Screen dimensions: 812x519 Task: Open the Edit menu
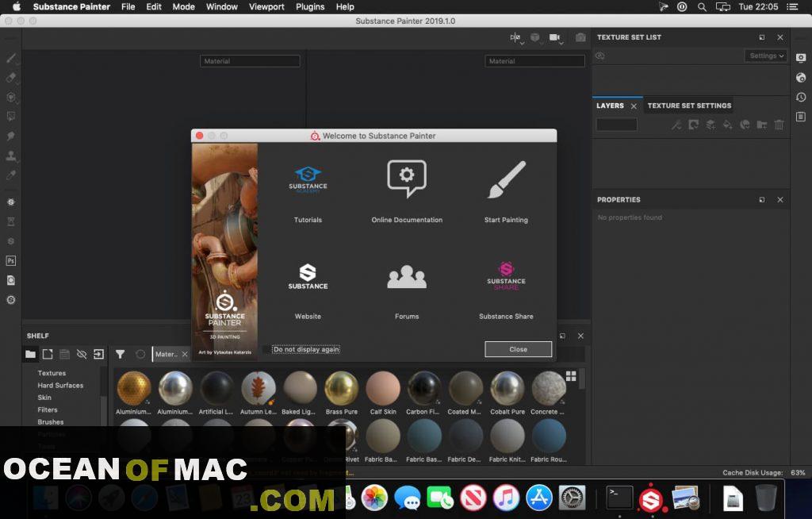tap(154, 6)
